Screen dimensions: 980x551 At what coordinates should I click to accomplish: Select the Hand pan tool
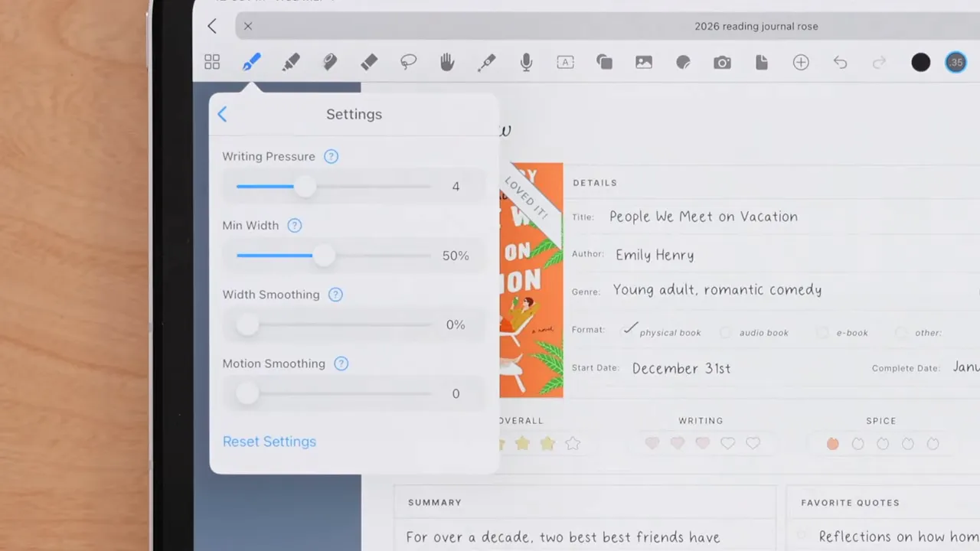click(447, 63)
